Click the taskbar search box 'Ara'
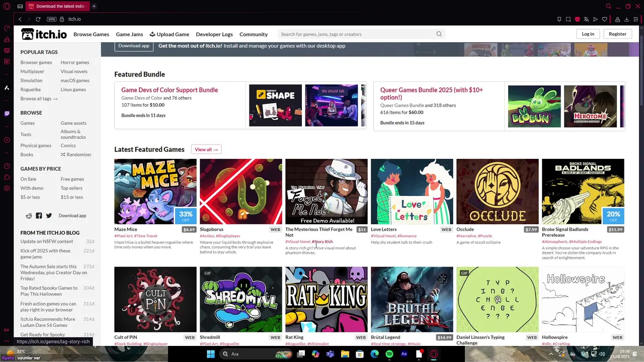644x362 pixels. pyautogui.click(x=257, y=354)
